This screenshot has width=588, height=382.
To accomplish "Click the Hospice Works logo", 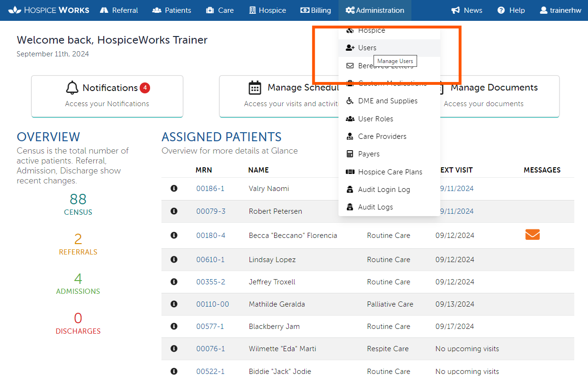I will (x=49, y=10).
